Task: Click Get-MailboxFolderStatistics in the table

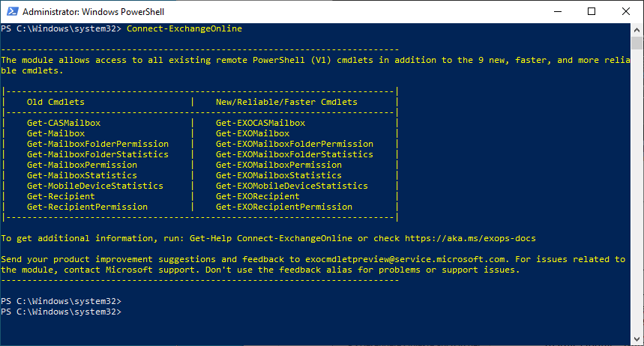Action: pyautogui.click(x=97, y=154)
